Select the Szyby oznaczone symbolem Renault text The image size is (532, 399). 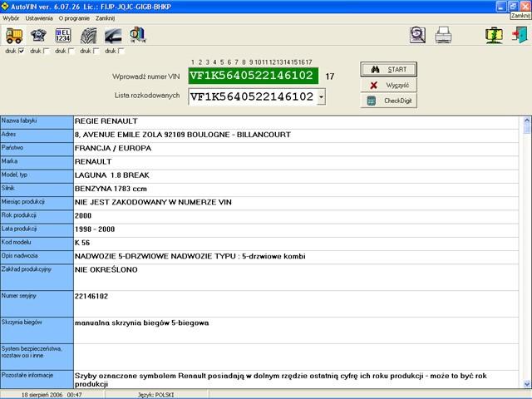296,380
